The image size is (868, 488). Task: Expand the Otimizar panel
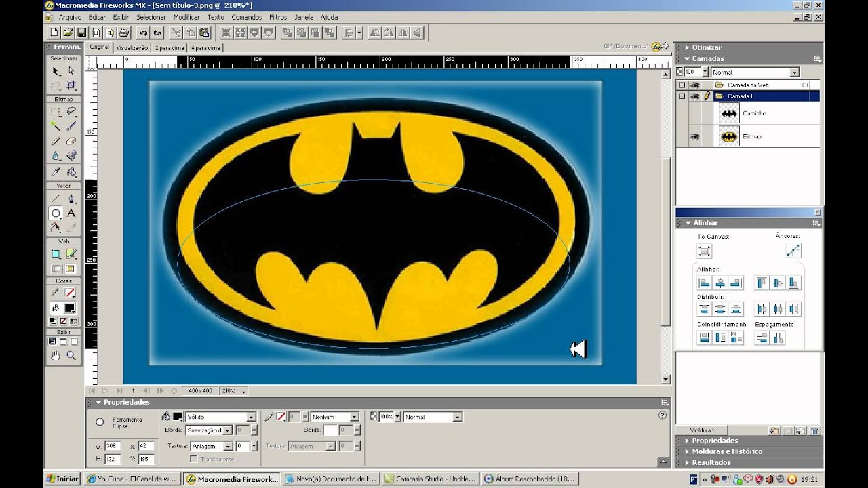(687, 47)
